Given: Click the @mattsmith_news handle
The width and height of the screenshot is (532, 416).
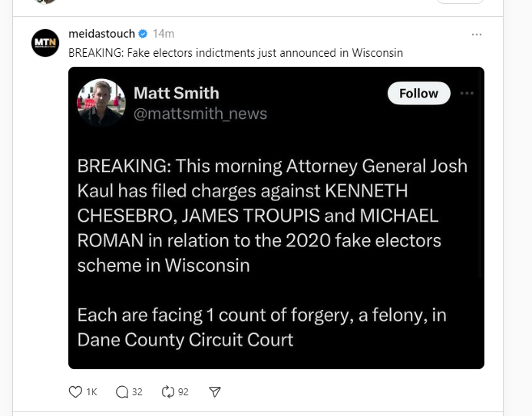Looking at the screenshot, I should (200, 114).
